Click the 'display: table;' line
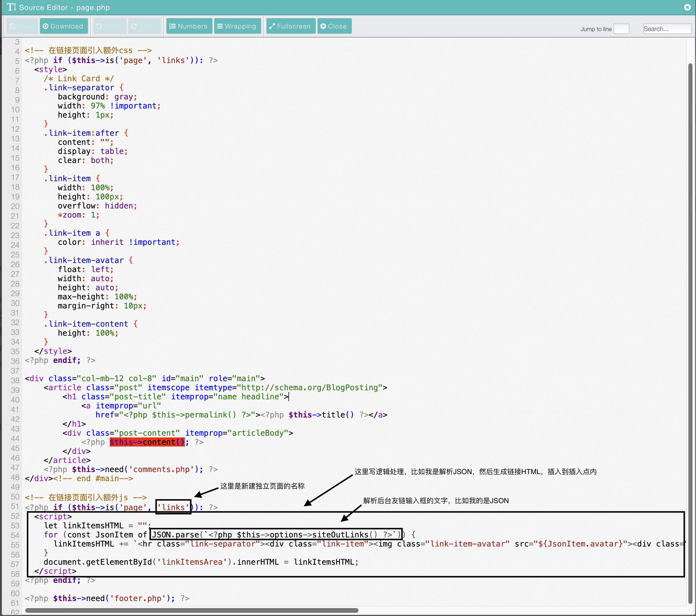 [x=93, y=151]
